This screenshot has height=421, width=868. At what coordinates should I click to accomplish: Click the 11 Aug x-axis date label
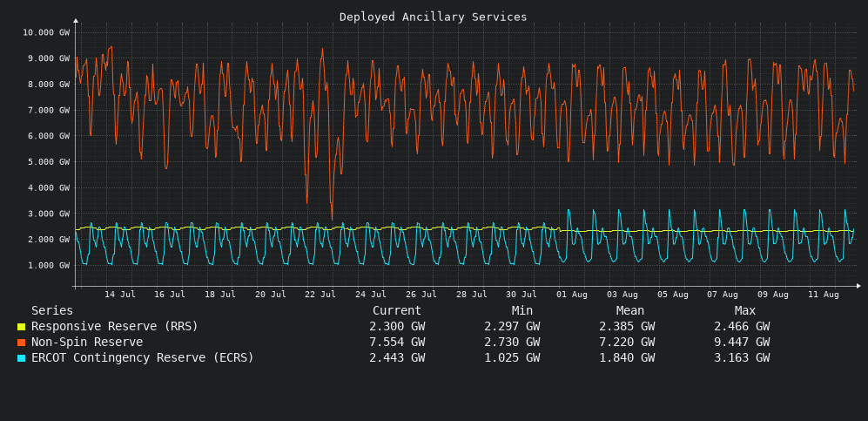823,295
